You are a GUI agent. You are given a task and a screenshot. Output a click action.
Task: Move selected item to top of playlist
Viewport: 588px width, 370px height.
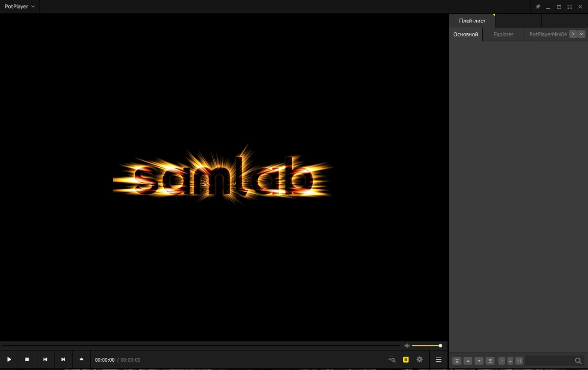(457, 361)
